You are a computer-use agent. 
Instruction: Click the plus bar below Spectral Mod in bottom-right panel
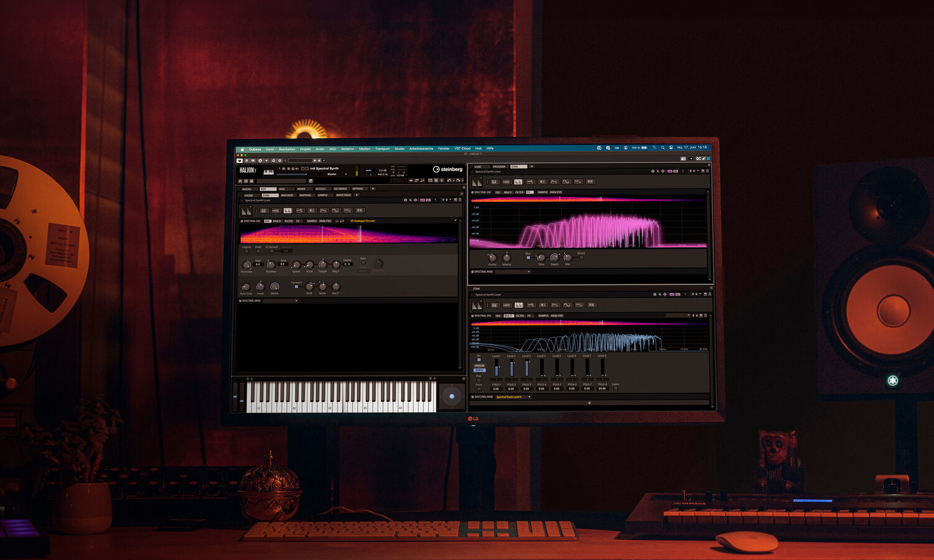(x=589, y=403)
